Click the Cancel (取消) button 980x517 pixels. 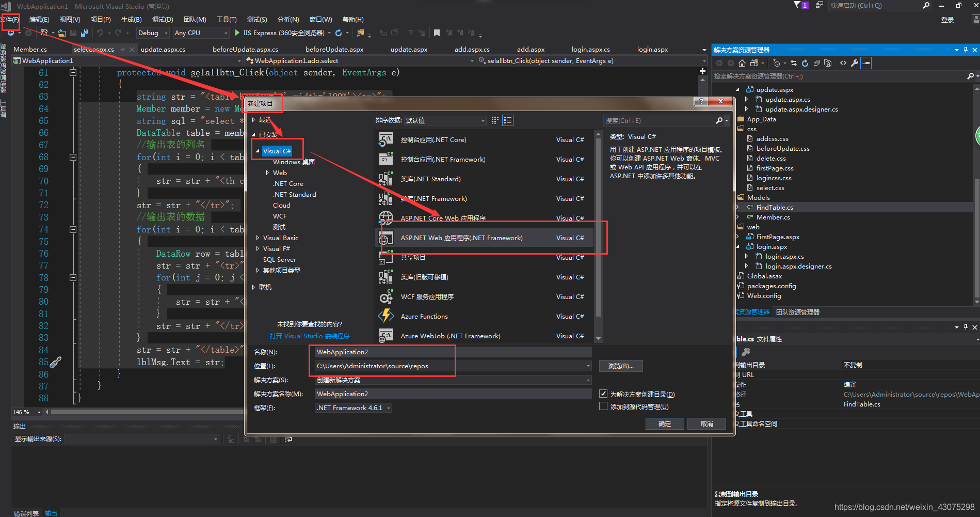(706, 424)
